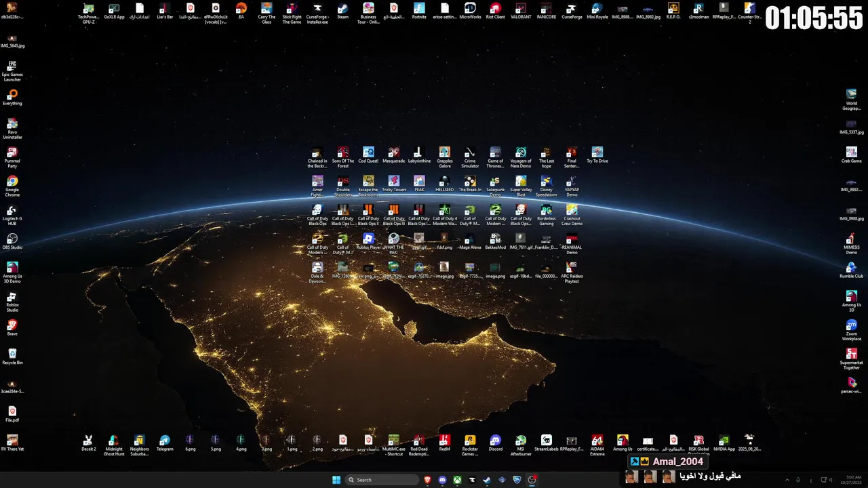Open the Brave desktop shortcut

12,327
